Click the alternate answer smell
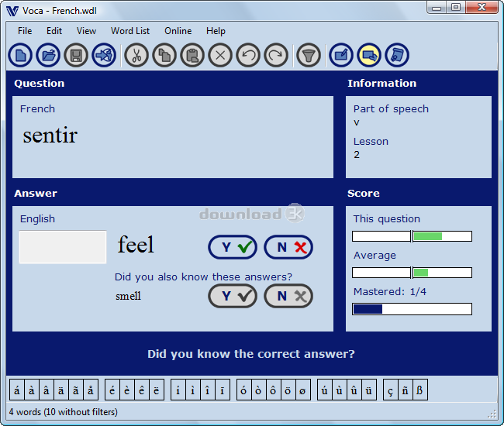The image size is (504, 426). click(x=128, y=296)
